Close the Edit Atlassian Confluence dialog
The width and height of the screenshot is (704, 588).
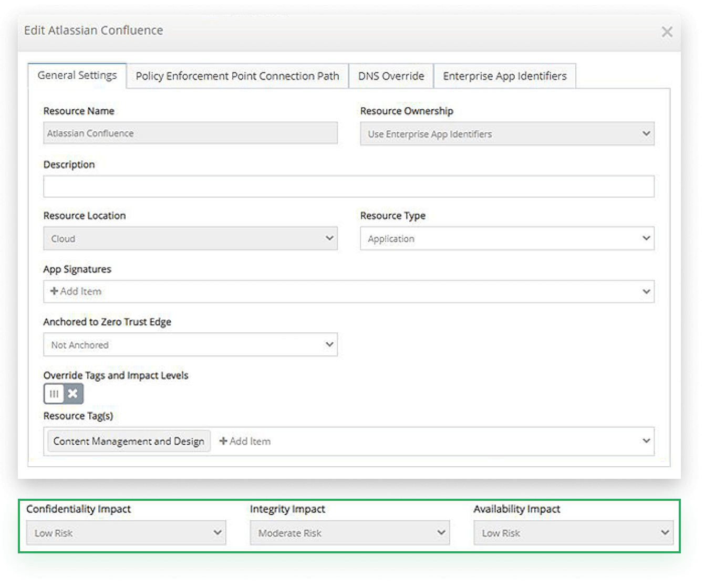click(667, 32)
